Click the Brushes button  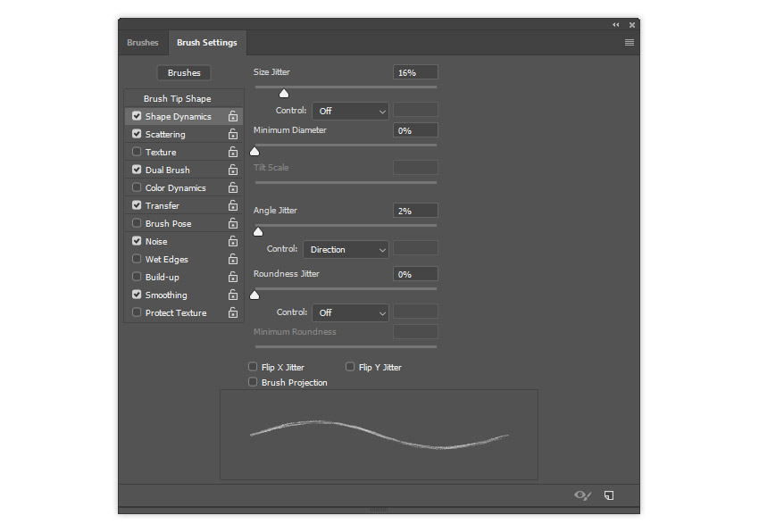pos(184,72)
